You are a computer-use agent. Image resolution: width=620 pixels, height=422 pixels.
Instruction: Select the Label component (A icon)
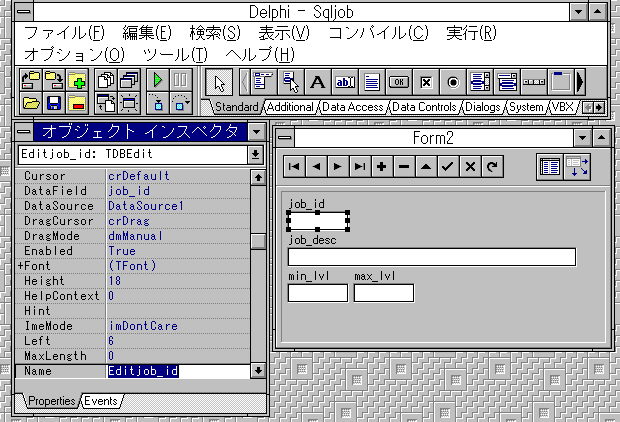(318, 82)
